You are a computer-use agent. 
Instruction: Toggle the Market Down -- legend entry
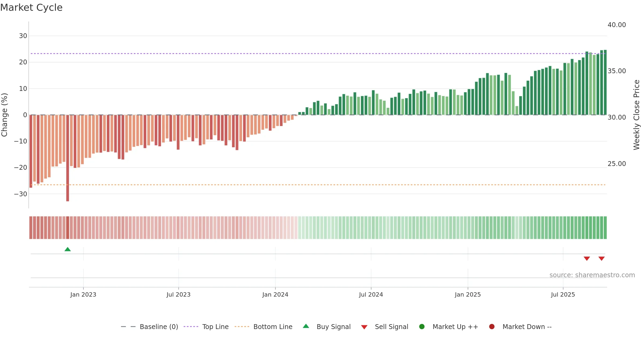point(520,327)
